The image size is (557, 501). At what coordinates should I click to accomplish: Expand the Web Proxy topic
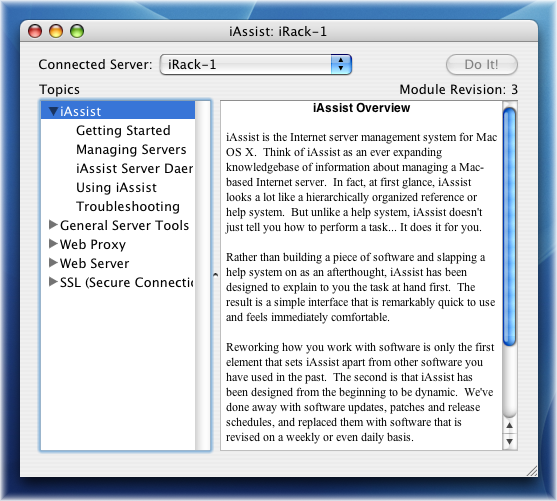click(x=53, y=243)
